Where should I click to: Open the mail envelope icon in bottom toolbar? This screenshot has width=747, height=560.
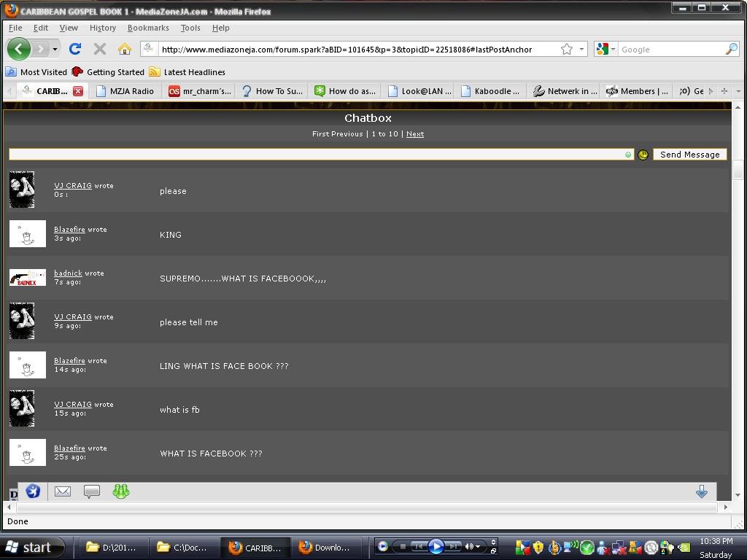[x=63, y=491]
